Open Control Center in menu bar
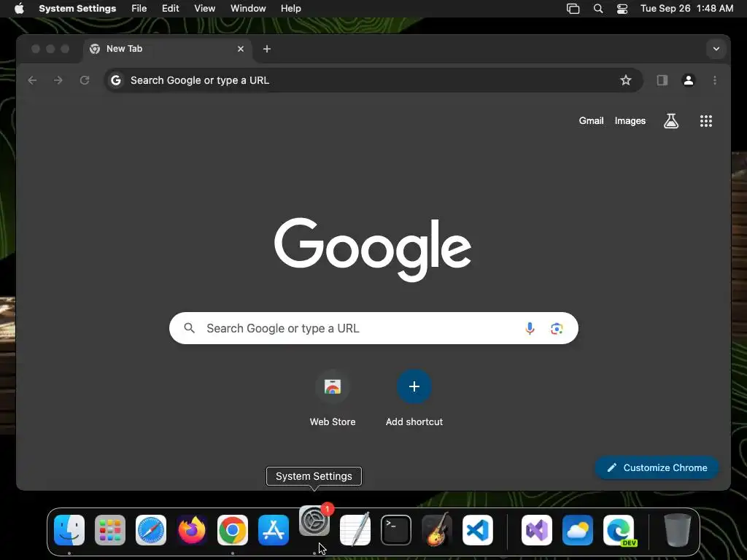The image size is (747, 560). [x=622, y=9]
